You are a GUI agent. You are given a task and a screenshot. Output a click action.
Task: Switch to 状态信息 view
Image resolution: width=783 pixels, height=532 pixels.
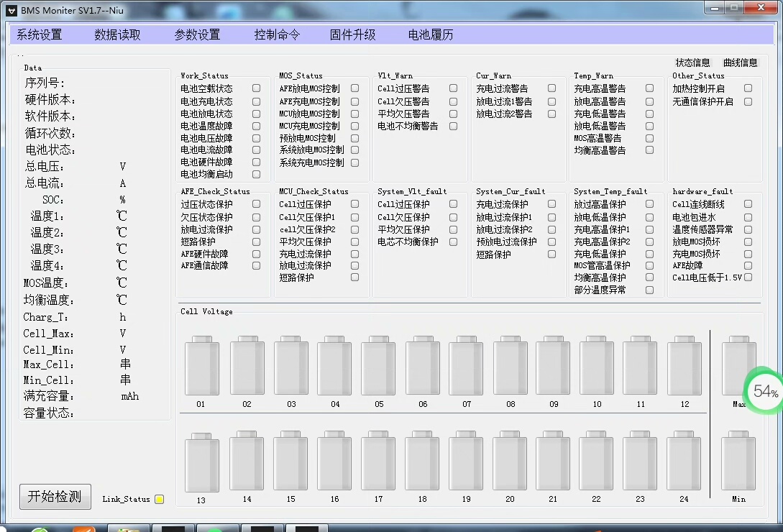692,63
